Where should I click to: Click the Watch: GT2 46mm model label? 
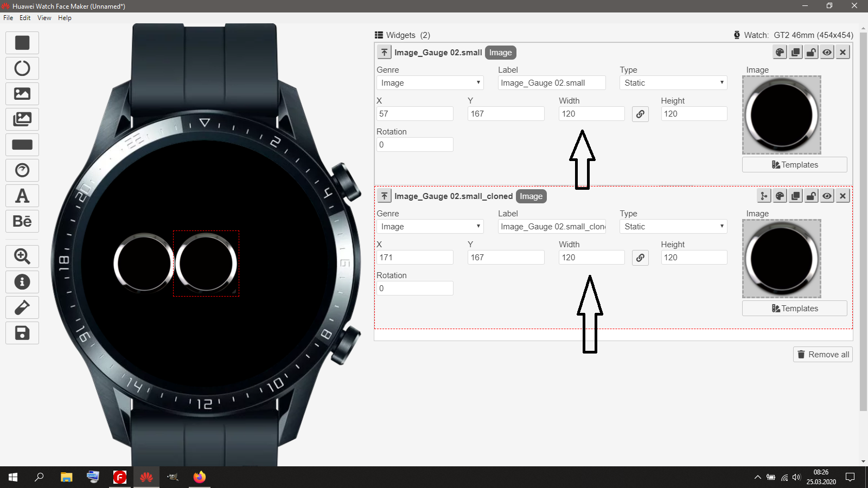[x=794, y=35]
